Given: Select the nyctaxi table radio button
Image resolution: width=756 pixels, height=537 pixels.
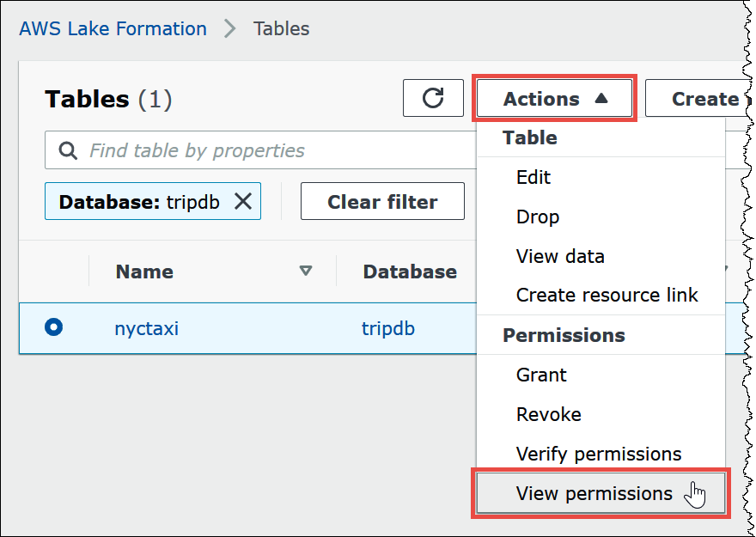Looking at the screenshot, I should coord(55,328).
